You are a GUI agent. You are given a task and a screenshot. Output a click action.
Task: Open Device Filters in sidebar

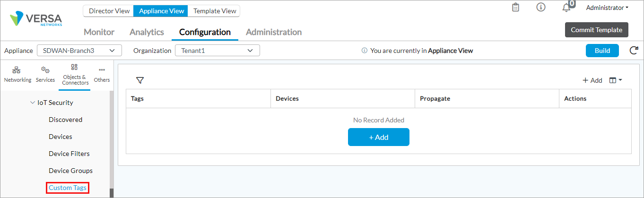click(x=69, y=154)
